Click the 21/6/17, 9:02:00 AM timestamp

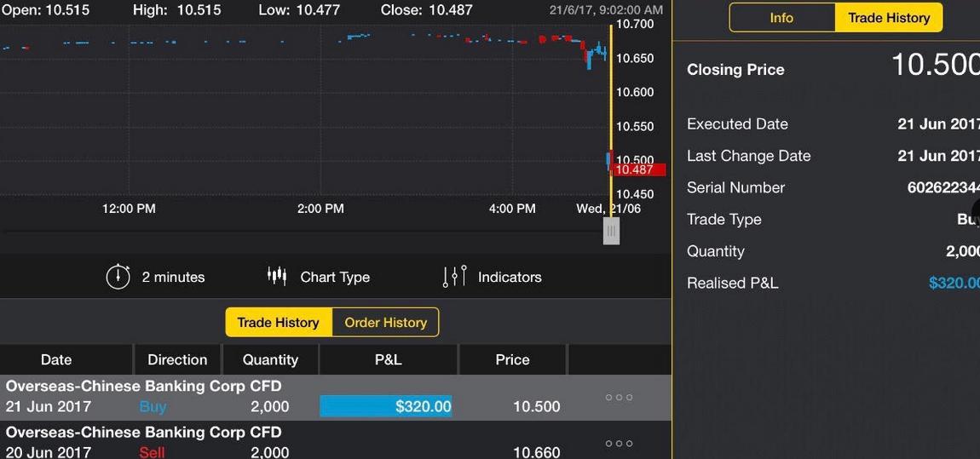pyautogui.click(x=606, y=10)
